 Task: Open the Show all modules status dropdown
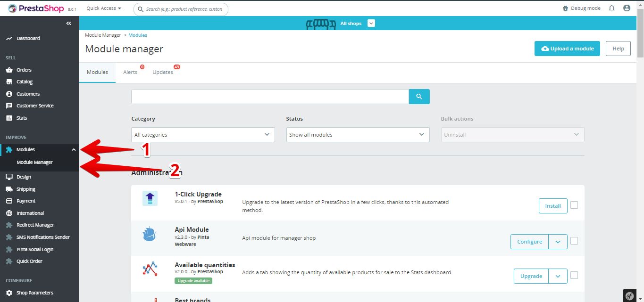(358, 135)
